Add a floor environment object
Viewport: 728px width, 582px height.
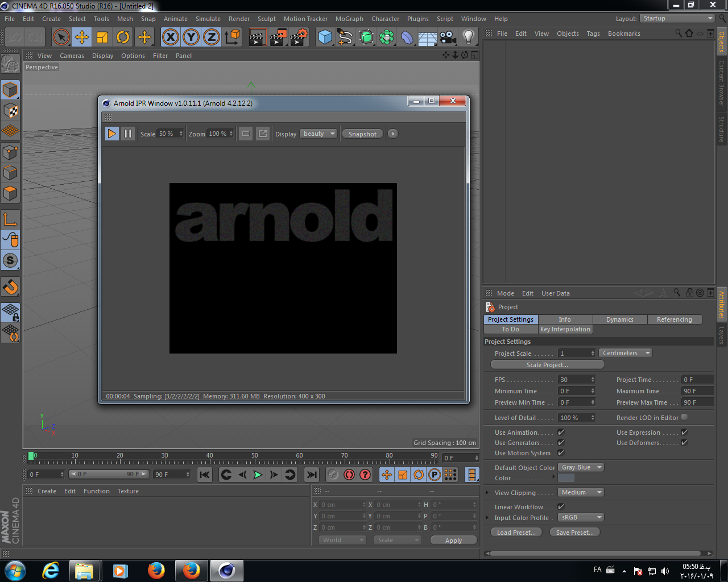tap(428, 38)
